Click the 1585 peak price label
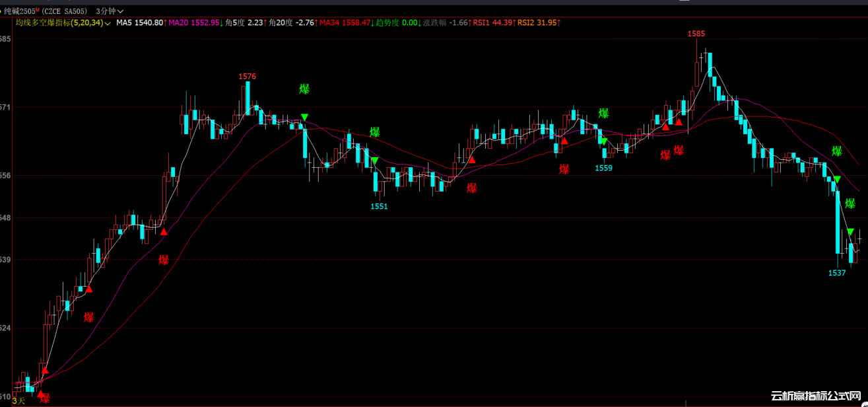The image size is (868, 407). (696, 34)
